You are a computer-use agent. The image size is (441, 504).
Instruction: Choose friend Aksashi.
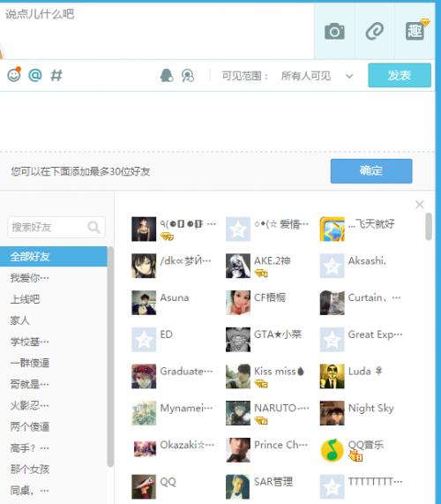pyautogui.click(x=353, y=266)
